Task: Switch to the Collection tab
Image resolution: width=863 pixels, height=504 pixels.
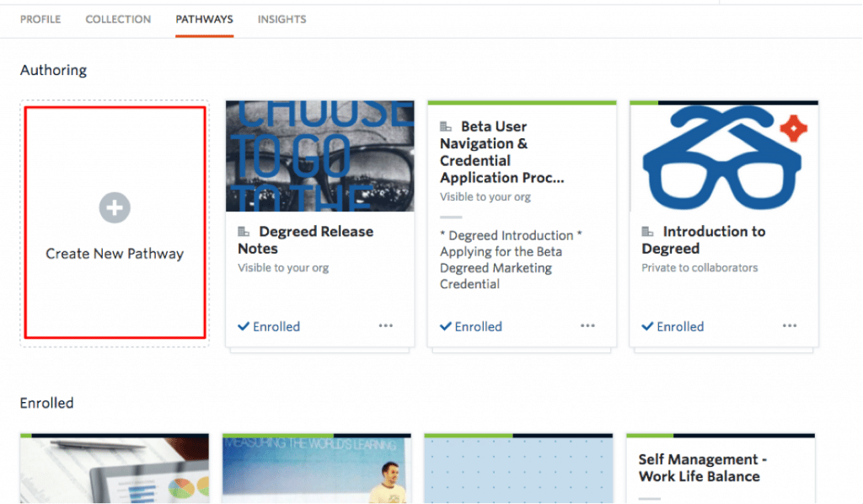Action: (118, 19)
